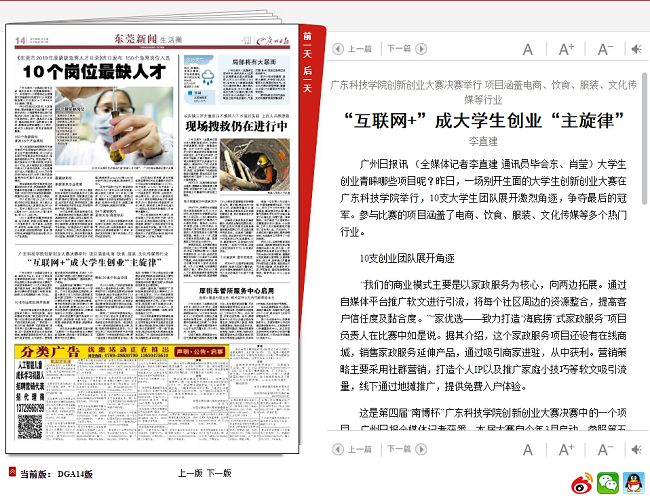Viewport: 650px width, 498px height.
Task: Go to next article in the bottom toolbar
Action: pyautogui.click(x=407, y=449)
